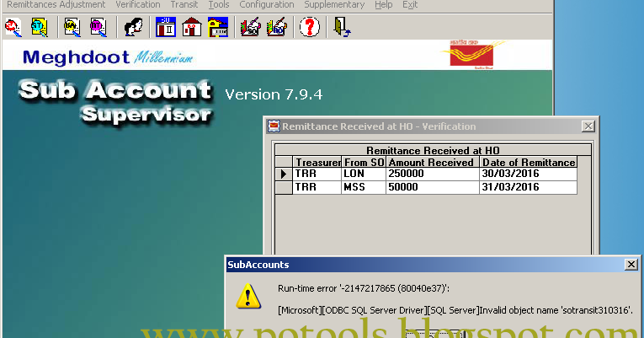Viewport: 644px width, 338px height.
Task: Click the yellow house with counter icon
Action: [x=218, y=27]
